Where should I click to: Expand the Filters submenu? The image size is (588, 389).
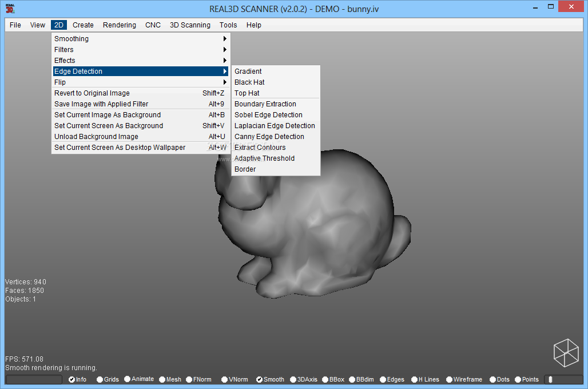coord(141,50)
